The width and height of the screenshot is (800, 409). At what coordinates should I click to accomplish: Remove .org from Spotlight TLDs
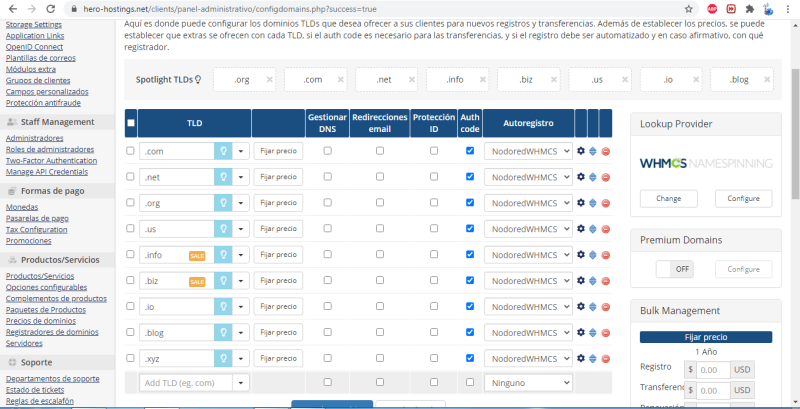pos(269,80)
